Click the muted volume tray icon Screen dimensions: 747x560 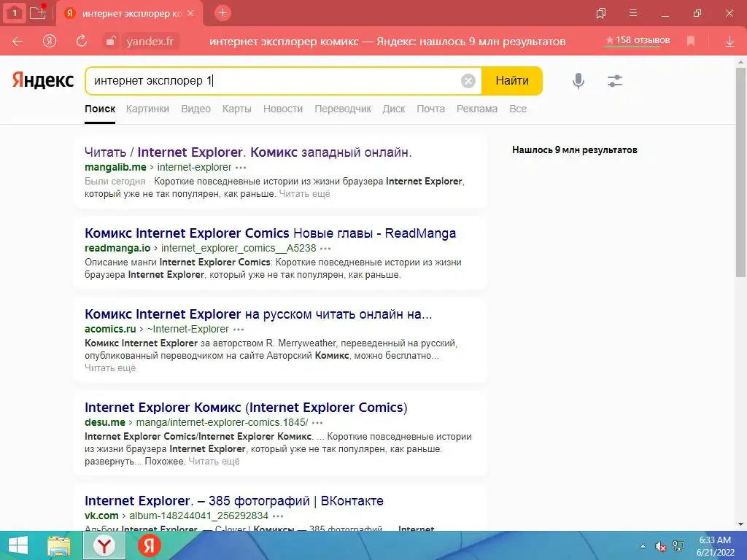point(660,546)
